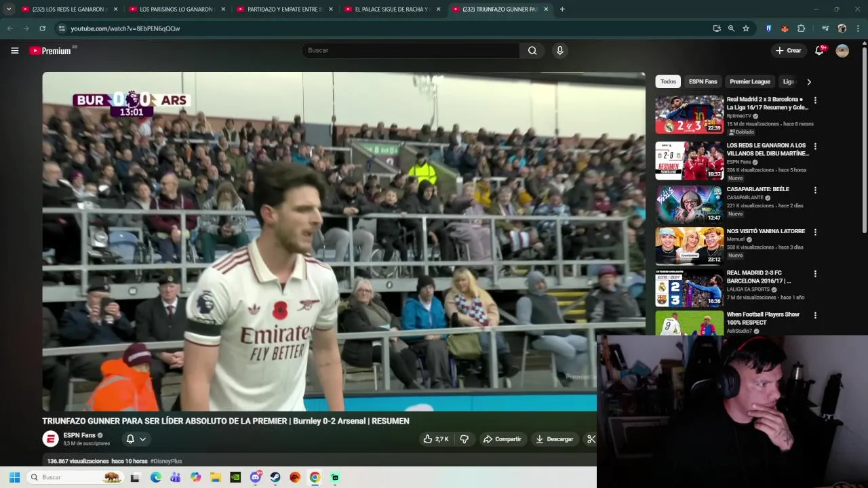Open YouTube account avatar menu
The image size is (868, 488).
point(842,50)
